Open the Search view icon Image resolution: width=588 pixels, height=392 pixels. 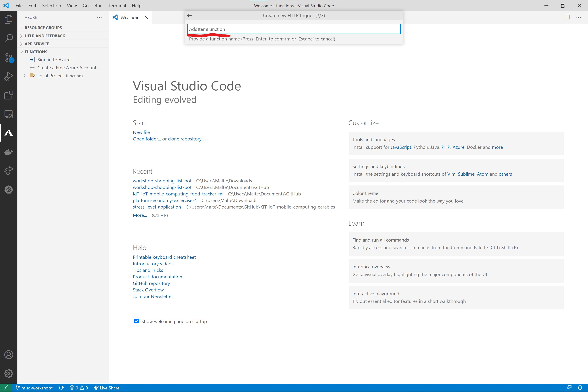(x=9, y=38)
